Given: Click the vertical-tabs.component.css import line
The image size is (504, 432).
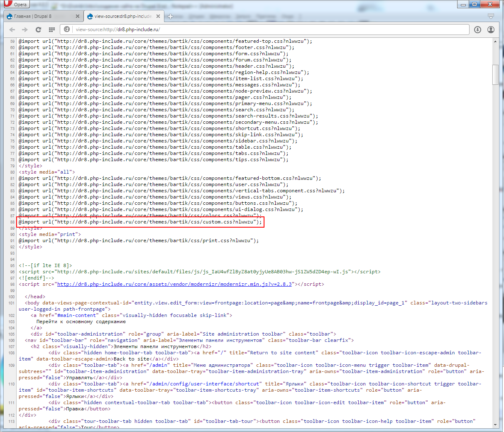Looking at the screenshot, I should (x=181, y=191).
